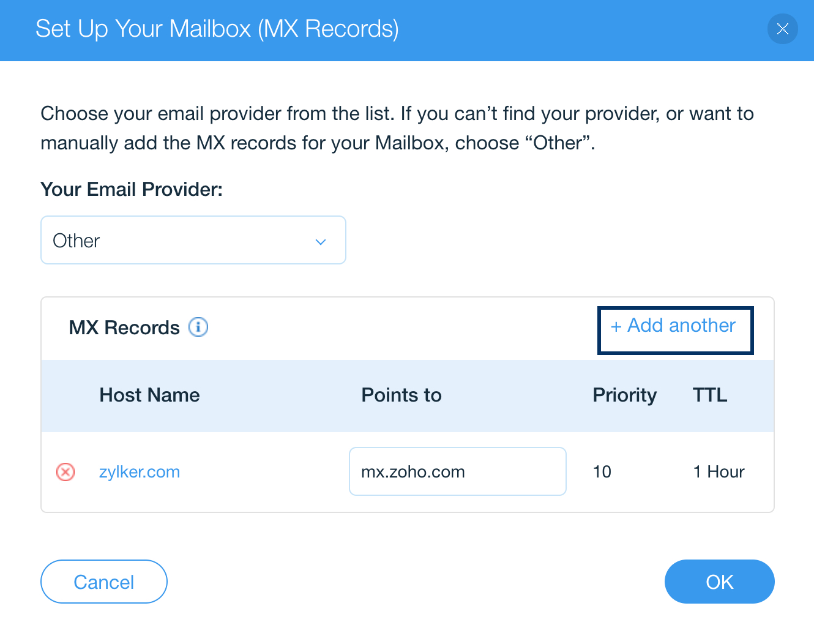Click the Priority column header
Viewport: 814px width, 644px height.
click(x=625, y=395)
